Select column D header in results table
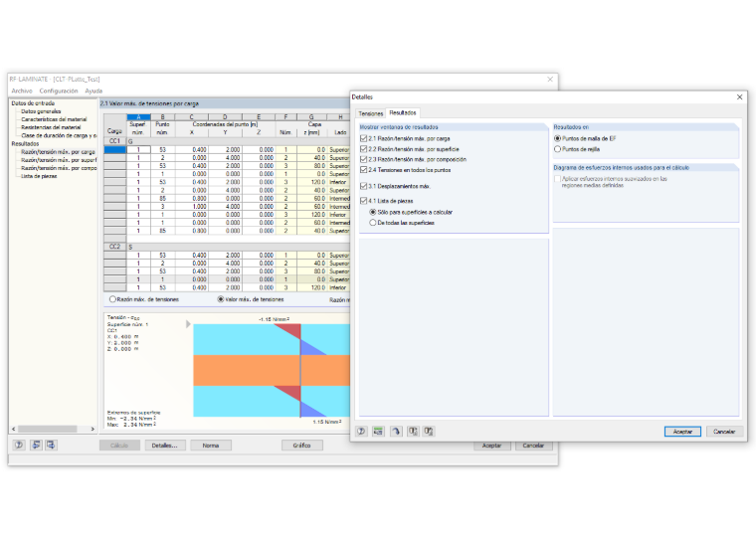 (225, 116)
